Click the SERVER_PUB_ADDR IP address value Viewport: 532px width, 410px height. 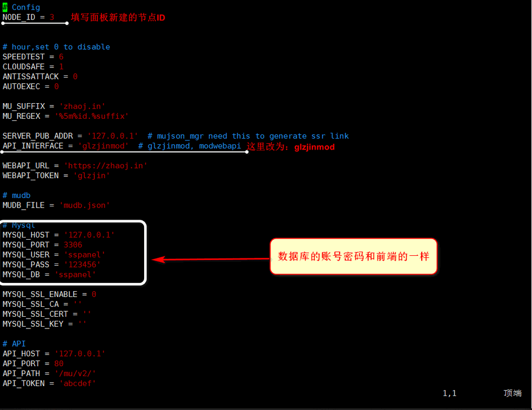[x=113, y=136]
